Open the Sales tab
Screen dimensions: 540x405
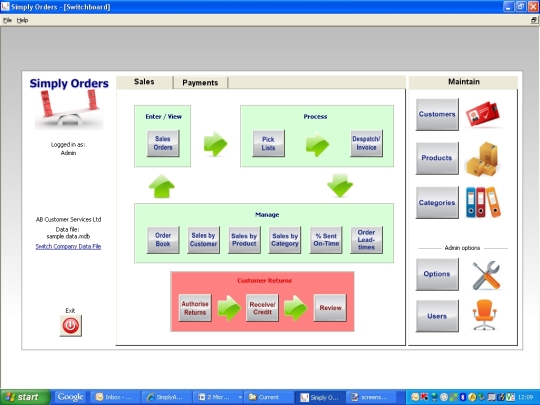click(x=144, y=82)
